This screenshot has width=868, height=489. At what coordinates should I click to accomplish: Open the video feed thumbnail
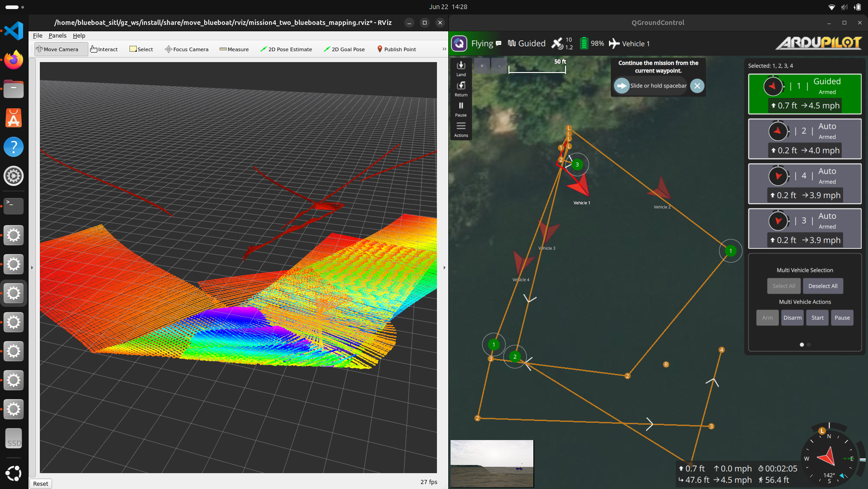point(492,464)
